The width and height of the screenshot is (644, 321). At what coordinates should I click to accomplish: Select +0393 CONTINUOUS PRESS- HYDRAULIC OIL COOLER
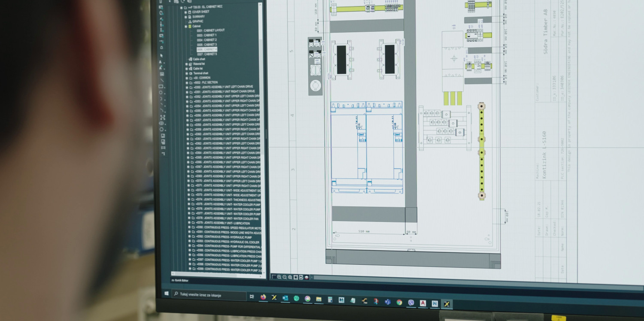point(228,242)
